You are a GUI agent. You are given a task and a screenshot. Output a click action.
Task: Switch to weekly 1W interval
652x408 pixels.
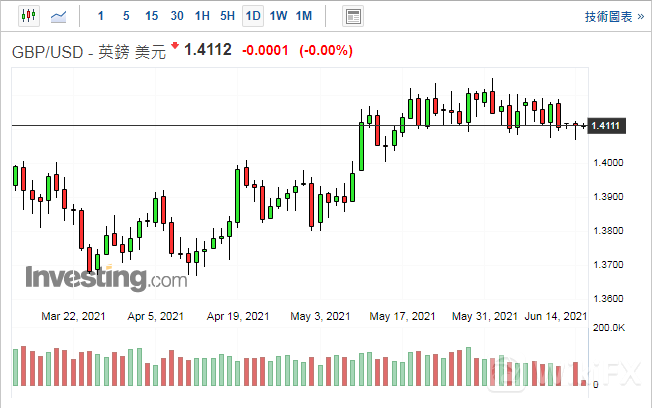(x=279, y=16)
